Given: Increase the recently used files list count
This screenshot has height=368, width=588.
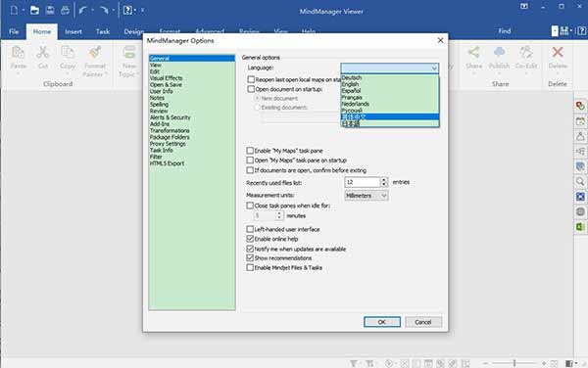Looking at the screenshot, I should (383, 180).
